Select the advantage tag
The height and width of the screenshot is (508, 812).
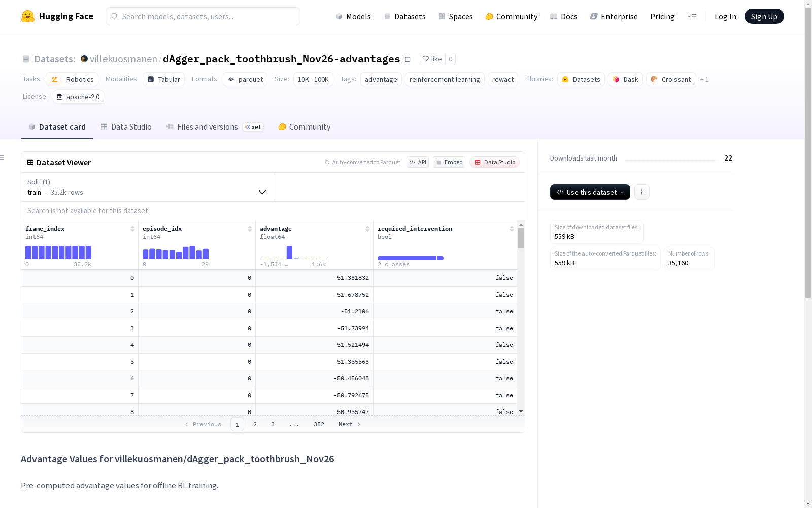(381, 79)
